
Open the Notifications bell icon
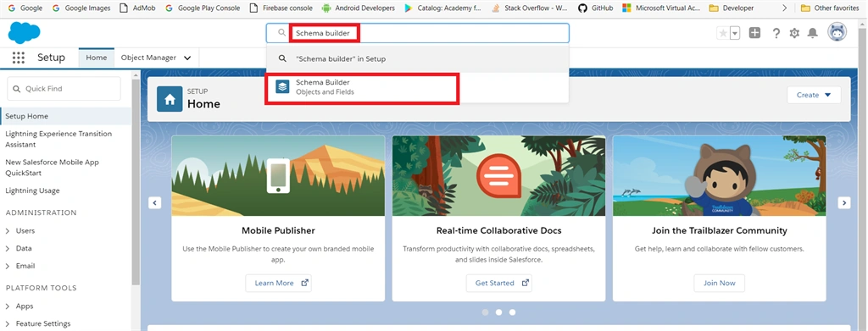pyautogui.click(x=813, y=33)
